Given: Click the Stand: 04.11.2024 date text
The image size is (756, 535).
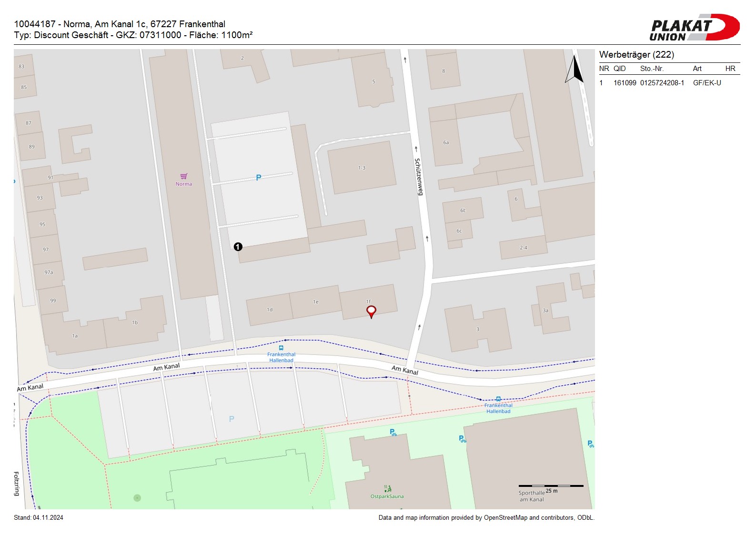Looking at the screenshot, I should coord(39,518).
